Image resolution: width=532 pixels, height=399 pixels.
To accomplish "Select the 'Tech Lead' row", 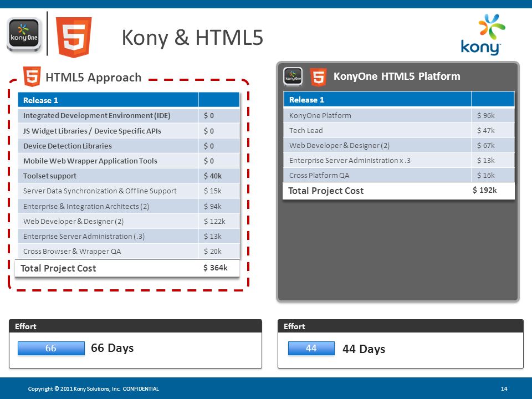I will tap(398, 130).
